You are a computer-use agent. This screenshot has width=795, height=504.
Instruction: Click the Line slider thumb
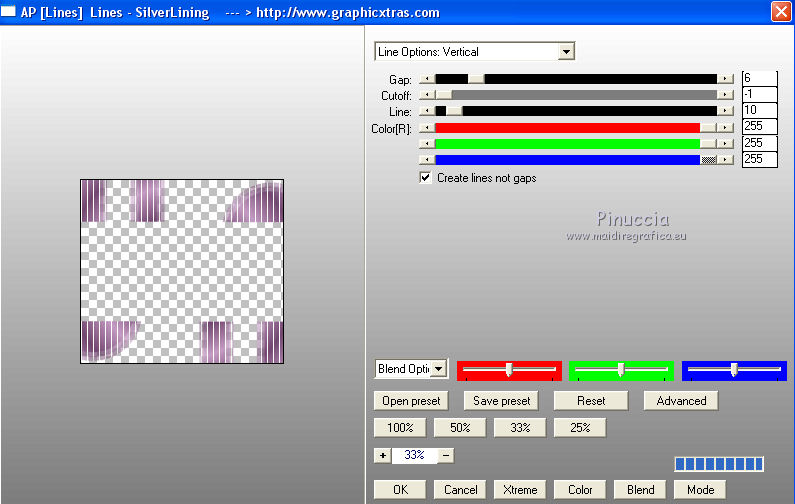coord(454,111)
